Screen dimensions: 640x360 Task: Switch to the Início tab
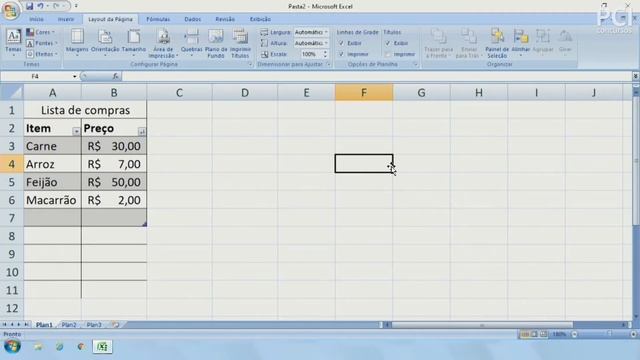pos(36,19)
